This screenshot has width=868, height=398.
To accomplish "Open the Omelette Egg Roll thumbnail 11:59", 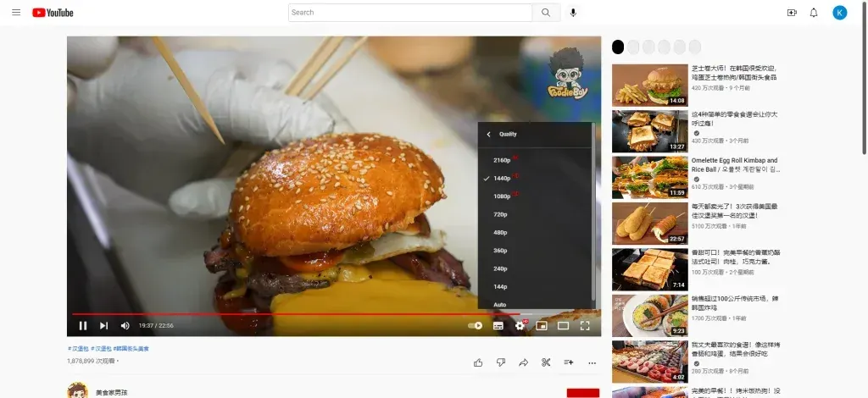I will coord(650,178).
